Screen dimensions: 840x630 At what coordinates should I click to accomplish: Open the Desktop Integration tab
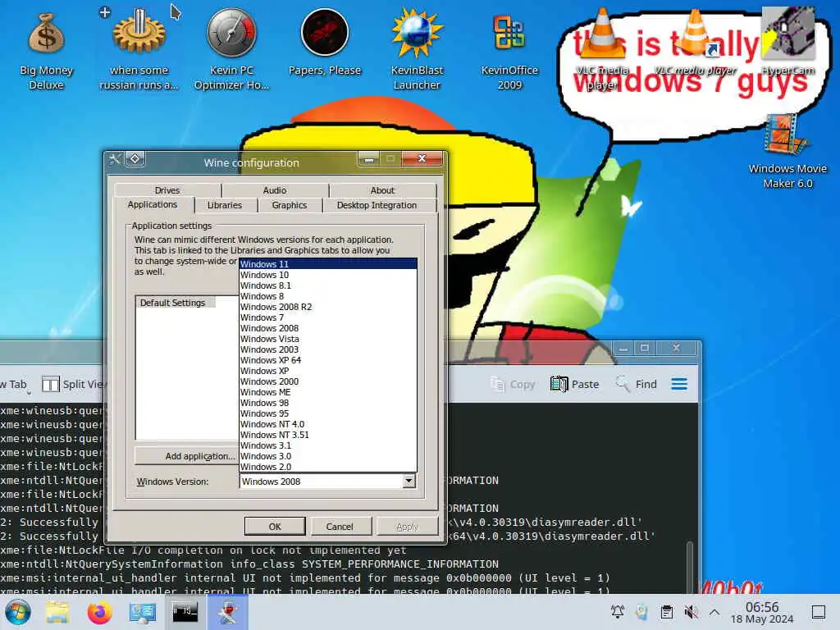click(x=377, y=205)
